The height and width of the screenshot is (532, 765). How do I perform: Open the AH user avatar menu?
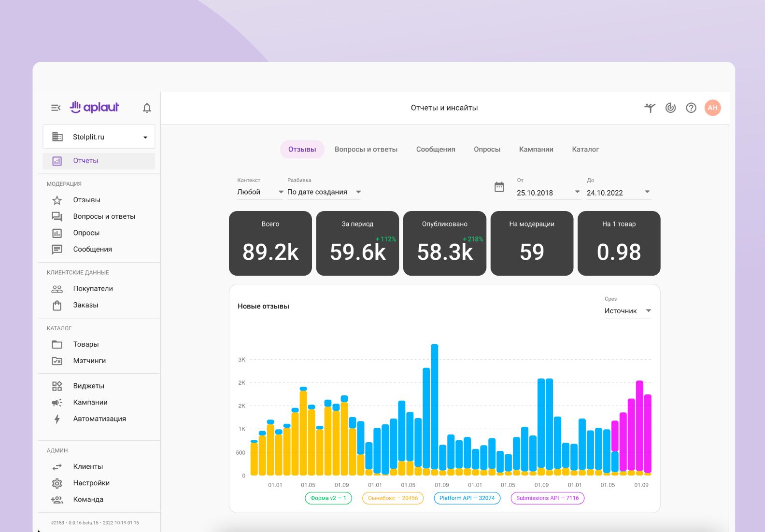pyautogui.click(x=712, y=108)
